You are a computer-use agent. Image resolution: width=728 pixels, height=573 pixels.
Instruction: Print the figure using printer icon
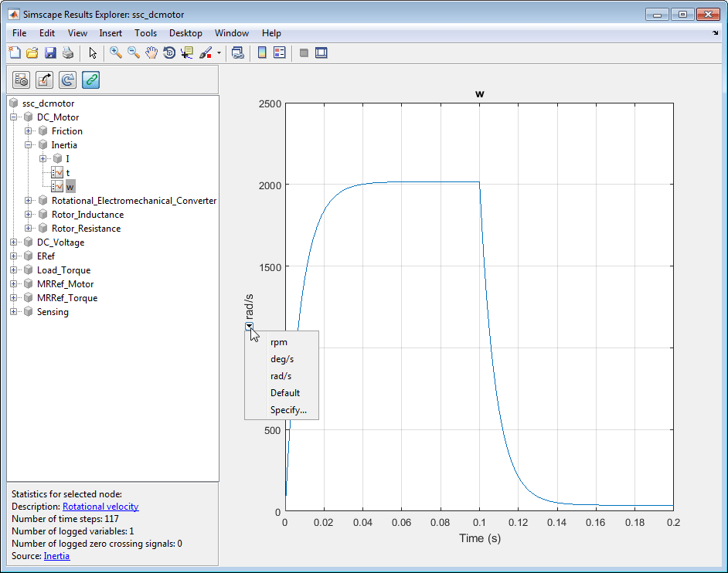point(68,53)
